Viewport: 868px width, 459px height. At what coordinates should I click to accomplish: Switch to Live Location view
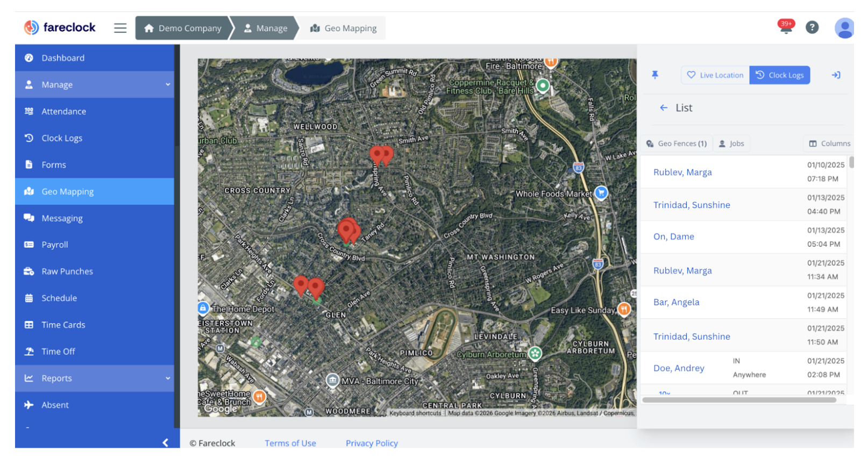tap(715, 75)
